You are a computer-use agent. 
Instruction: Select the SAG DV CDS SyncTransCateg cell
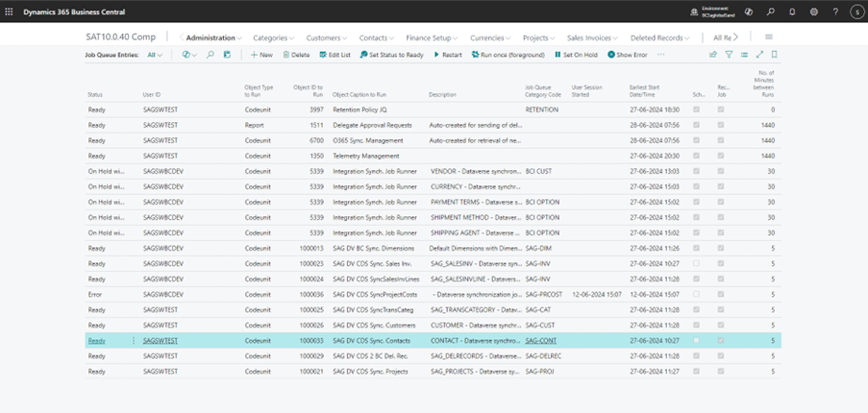click(x=373, y=309)
